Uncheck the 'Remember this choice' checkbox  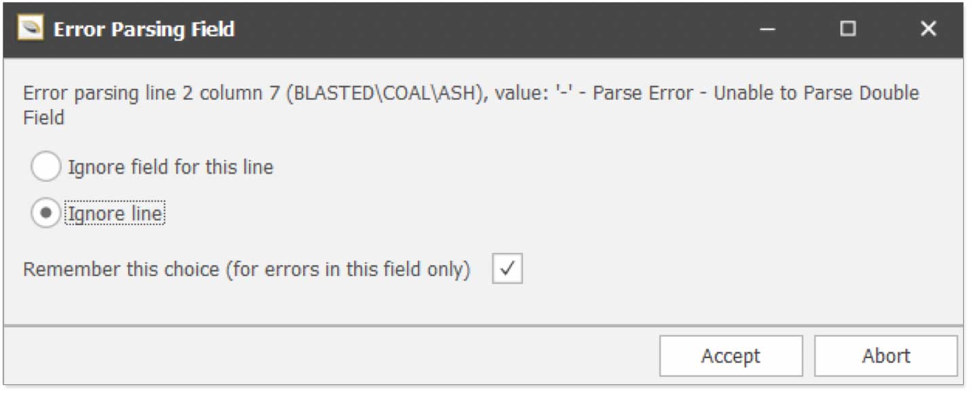click(507, 269)
